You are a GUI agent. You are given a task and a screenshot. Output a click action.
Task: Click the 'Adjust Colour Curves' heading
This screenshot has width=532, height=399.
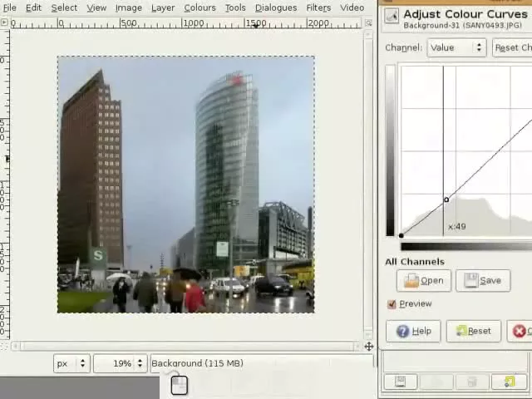tap(465, 14)
